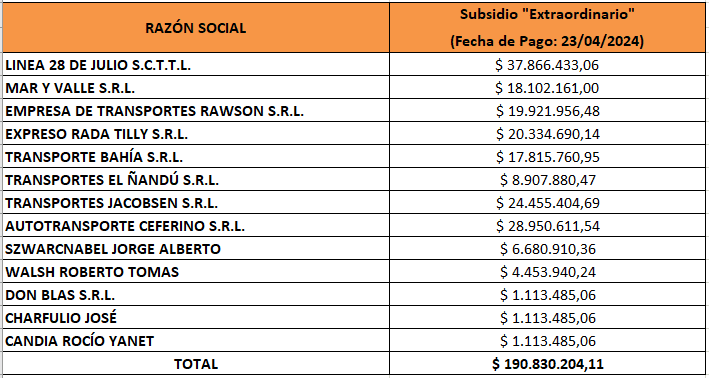This screenshot has height=378, width=709.
Task: Select the AUTOTRANSPORTE CEFERINO S.R.L. cell
Action: tap(196, 226)
